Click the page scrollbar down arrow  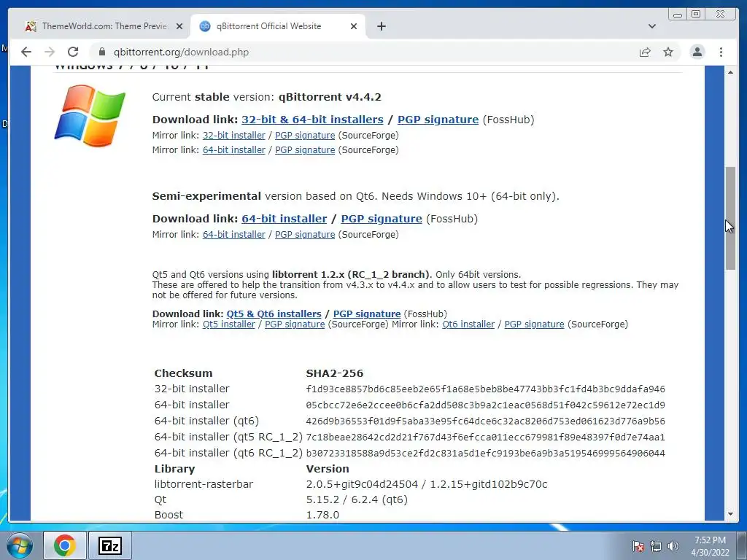click(730, 514)
